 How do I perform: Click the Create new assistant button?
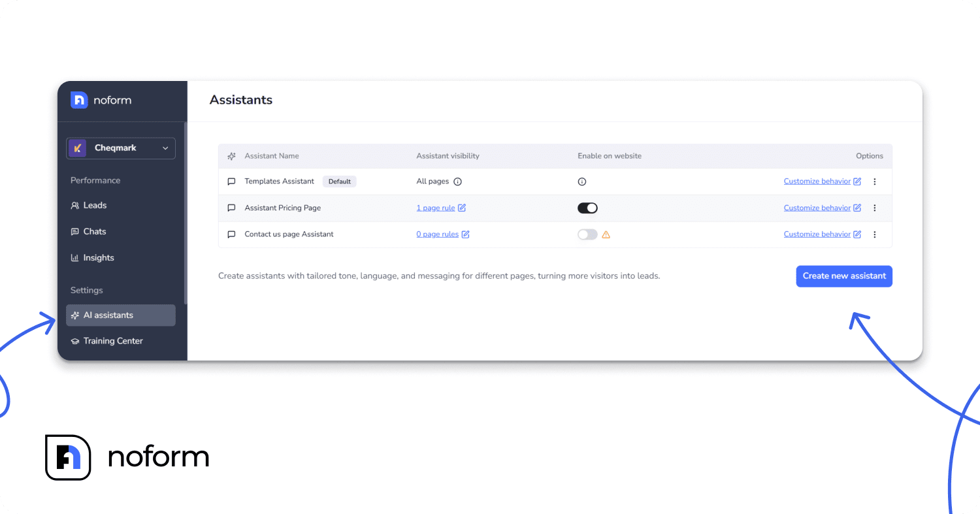(x=844, y=276)
